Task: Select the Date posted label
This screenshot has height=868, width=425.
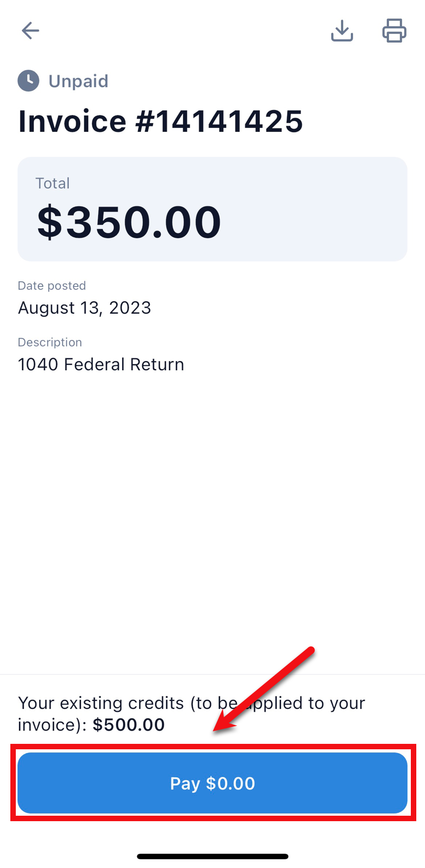Action: coord(52,286)
